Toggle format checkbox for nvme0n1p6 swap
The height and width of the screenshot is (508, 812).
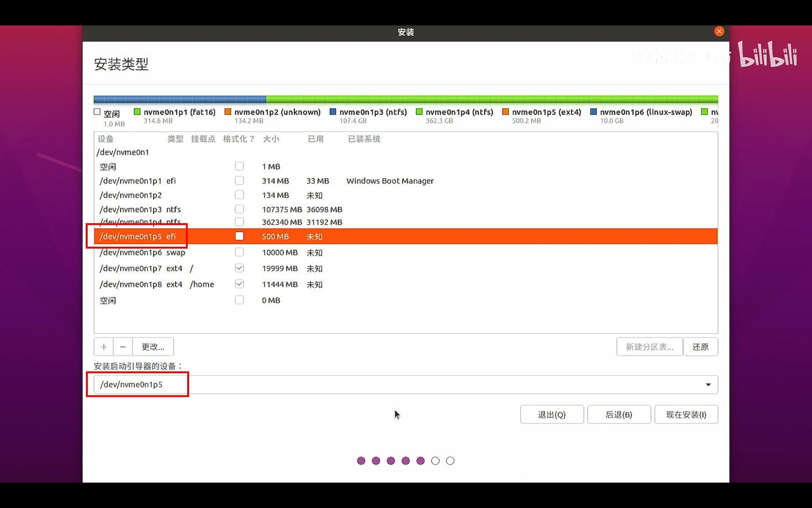tap(239, 252)
